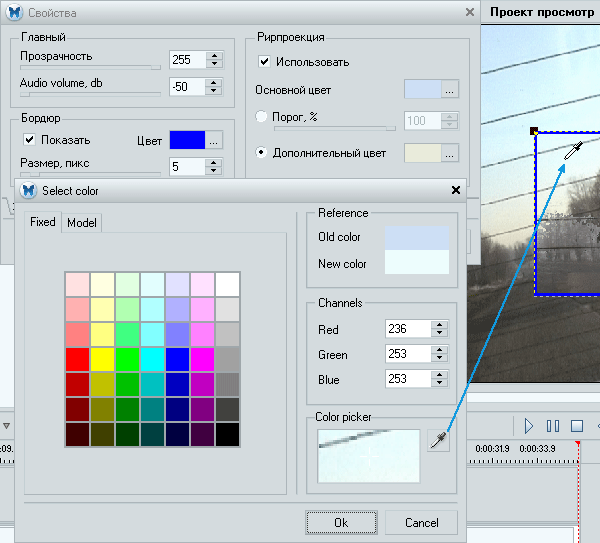Viewport: 600px width, 543px height.
Task: Pick black in the color grid
Action: click(x=228, y=434)
